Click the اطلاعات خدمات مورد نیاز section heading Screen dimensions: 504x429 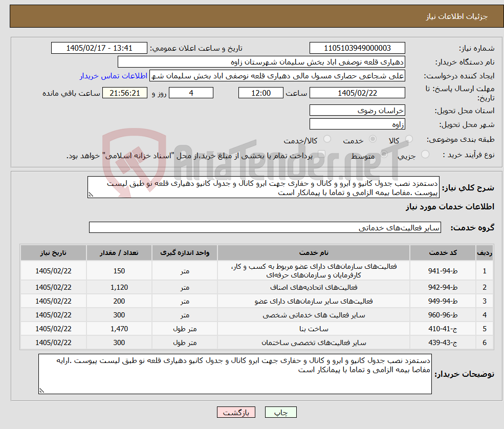click(x=450, y=206)
